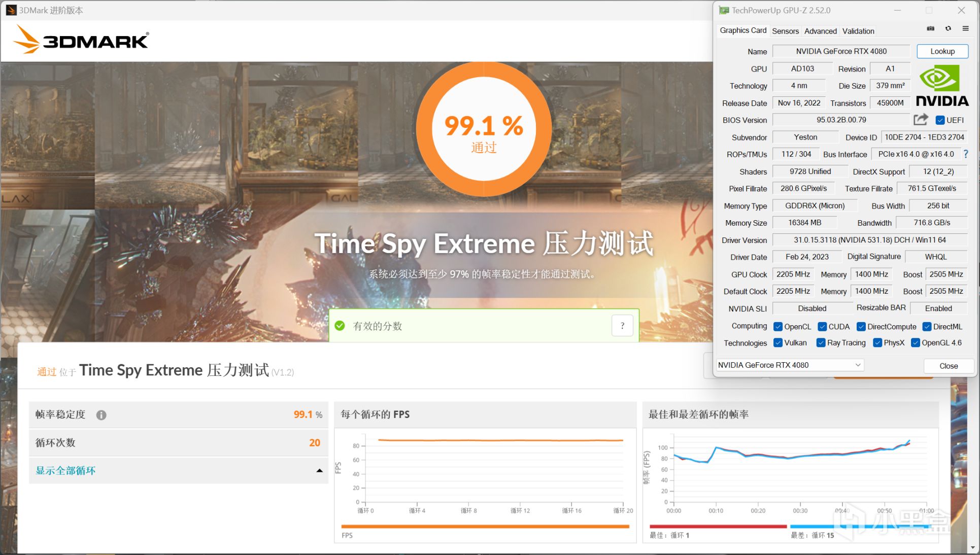
Task: Toggle the CUDA checkbox
Action: 822,327
